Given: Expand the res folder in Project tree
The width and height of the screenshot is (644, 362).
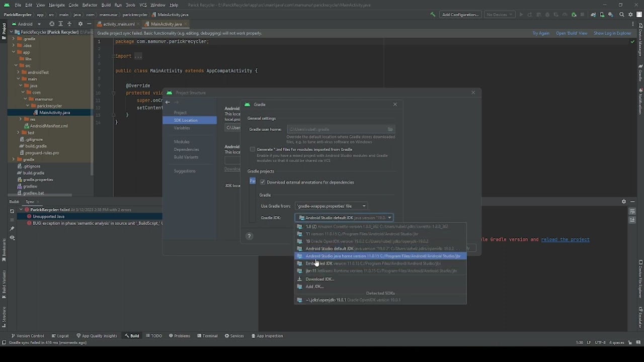Looking at the screenshot, I should [20, 119].
